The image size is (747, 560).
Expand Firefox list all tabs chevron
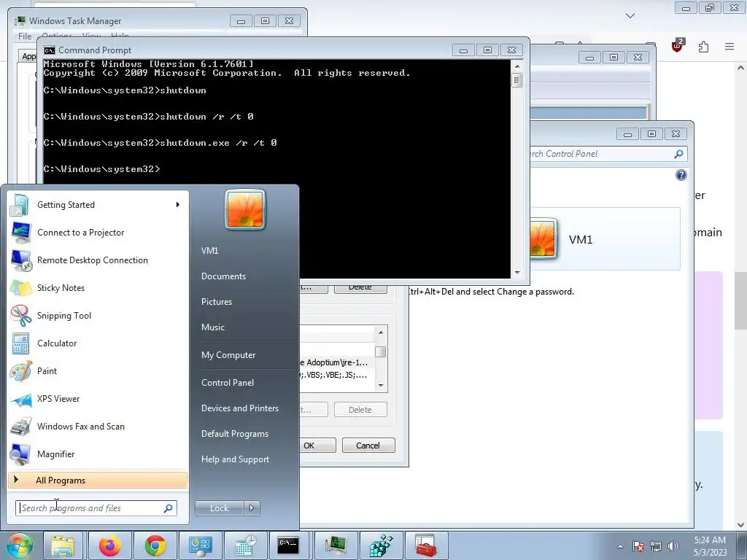(x=630, y=16)
